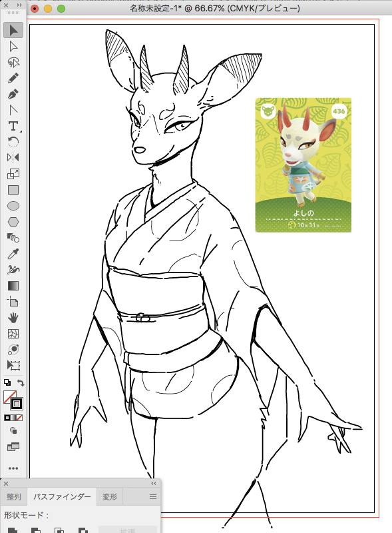Select the Scale tool
The image size is (392, 533).
pos(13,174)
